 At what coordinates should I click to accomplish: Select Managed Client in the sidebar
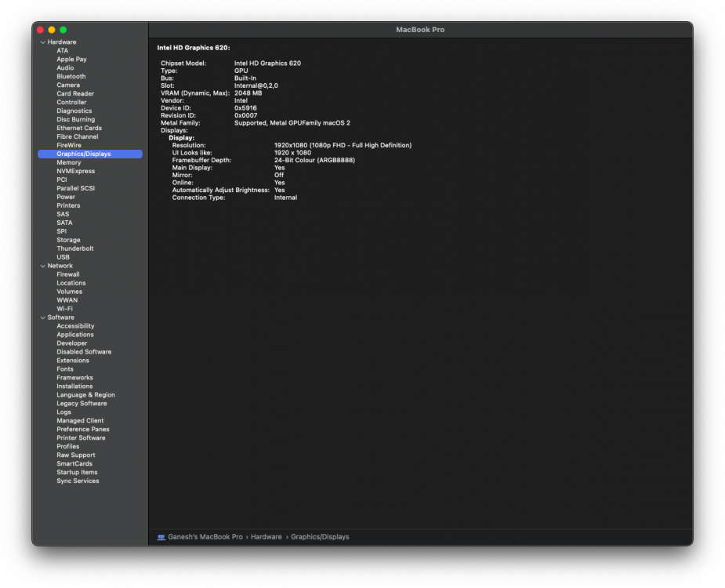pyautogui.click(x=81, y=421)
